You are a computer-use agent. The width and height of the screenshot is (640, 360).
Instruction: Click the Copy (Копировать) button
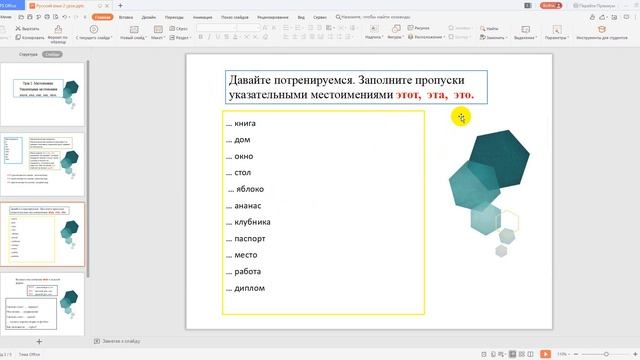coord(30,38)
